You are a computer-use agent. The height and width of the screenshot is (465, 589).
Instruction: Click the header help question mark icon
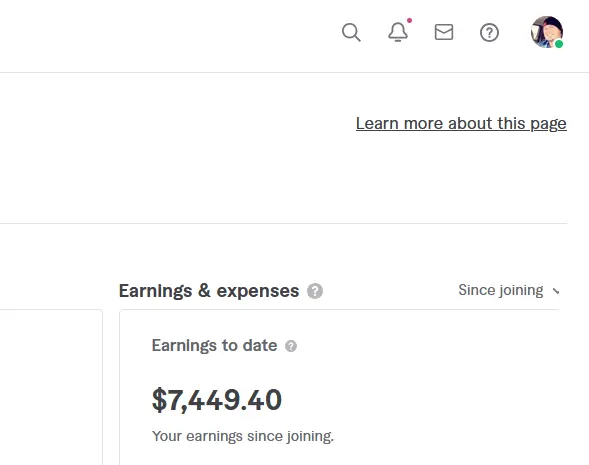pos(489,32)
